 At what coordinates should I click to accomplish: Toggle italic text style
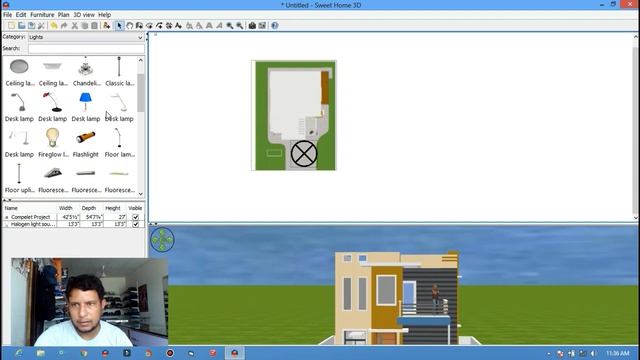point(219,26)
